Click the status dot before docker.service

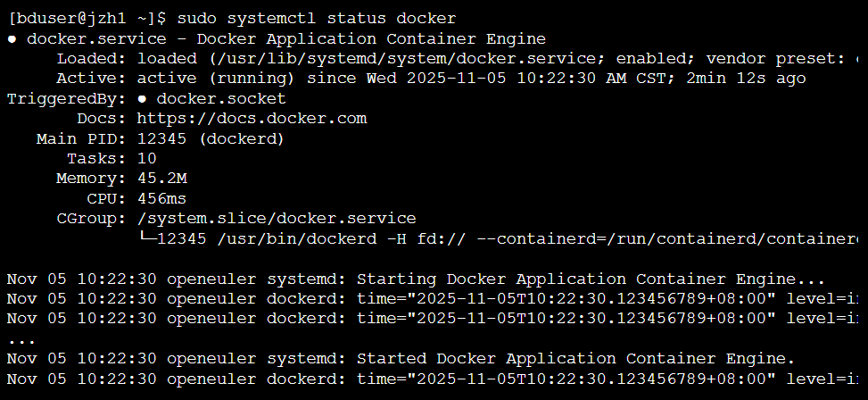tap(12, 39)
